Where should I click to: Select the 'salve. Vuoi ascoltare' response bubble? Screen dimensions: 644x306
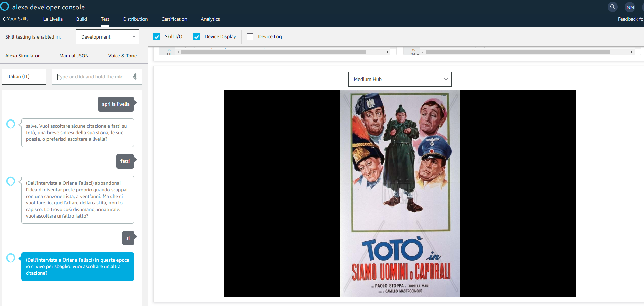[77, 133]
